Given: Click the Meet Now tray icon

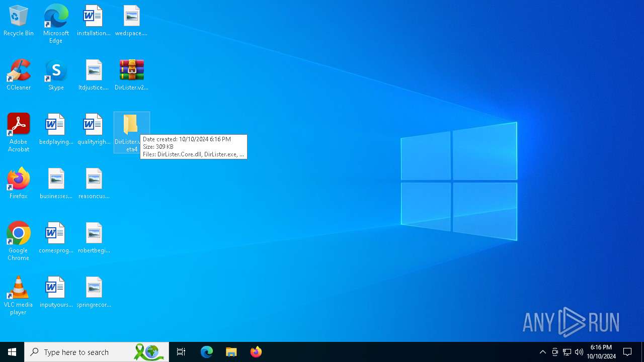Looking at the screenshot, I should click(555, 352).
